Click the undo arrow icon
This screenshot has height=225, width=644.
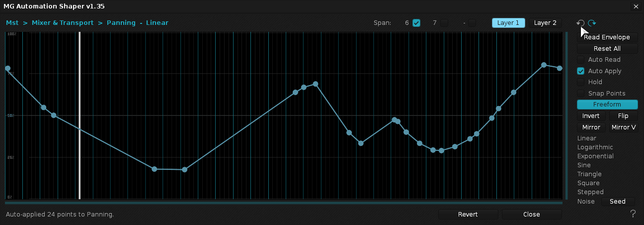580,23
